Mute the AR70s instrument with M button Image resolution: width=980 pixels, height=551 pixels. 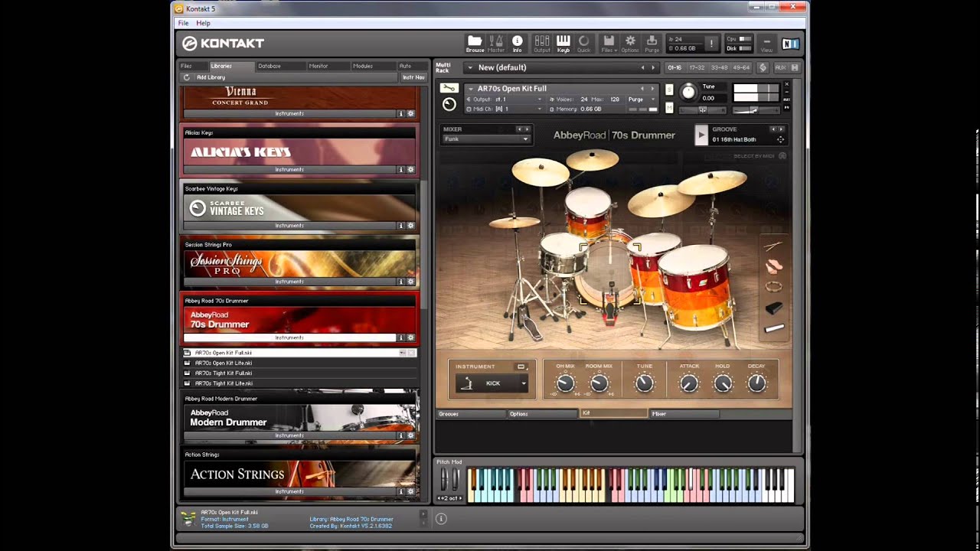tap(669, 108)
